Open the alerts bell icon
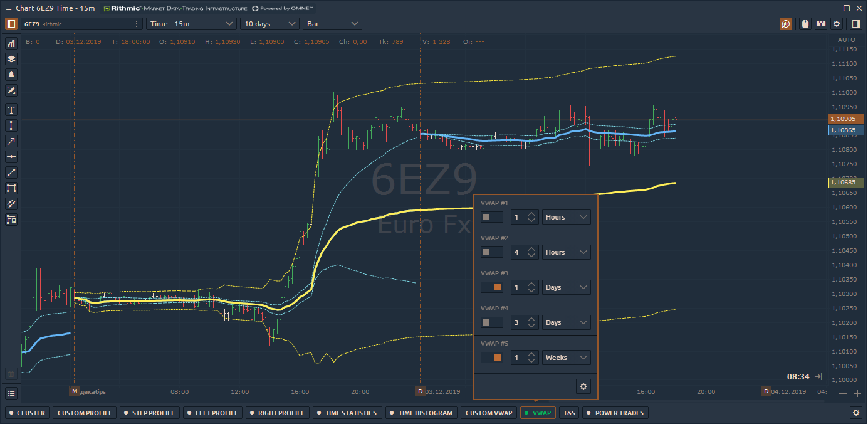The height and width of the screenshot is (424, 868). point(11,75)
